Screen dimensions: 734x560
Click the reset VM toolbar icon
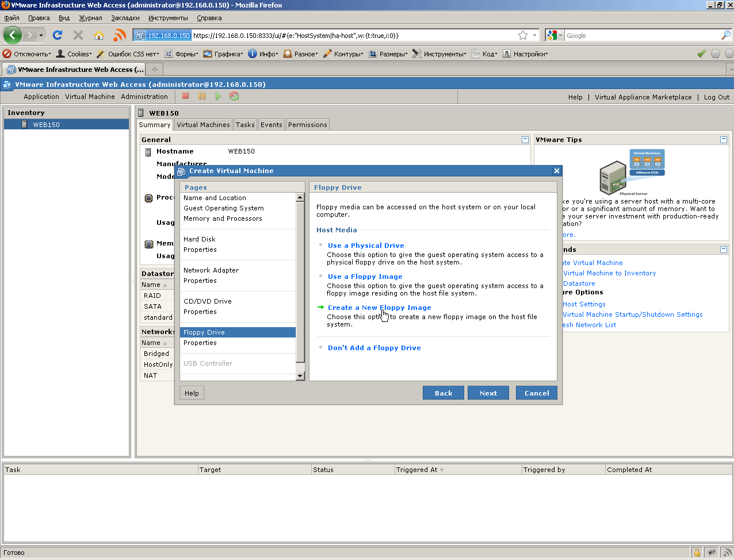234,96
